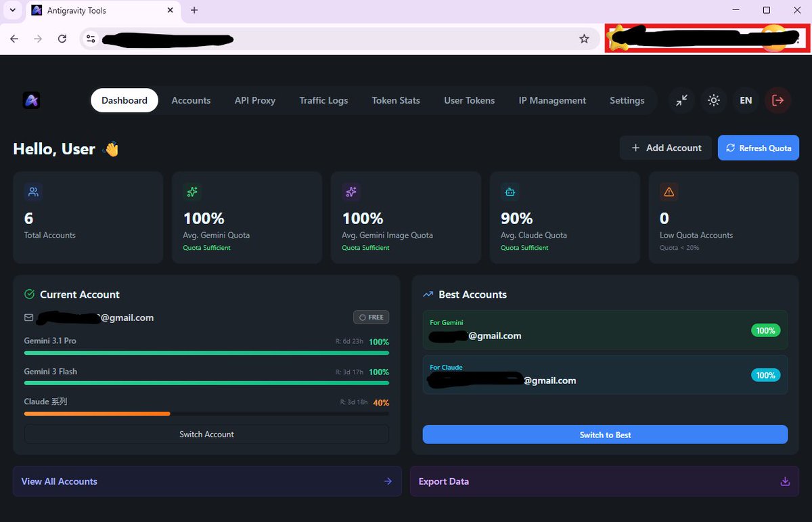Click the FREE plan badge
Screen dimensions: 812x522
[371, 317]
